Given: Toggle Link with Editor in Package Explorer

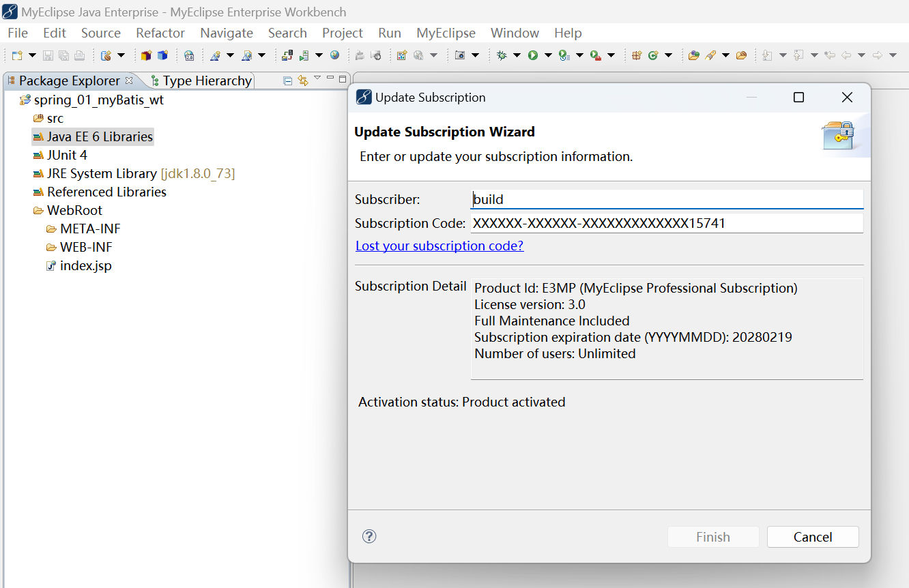Looking at the screenshot, I should click(303, 80).
